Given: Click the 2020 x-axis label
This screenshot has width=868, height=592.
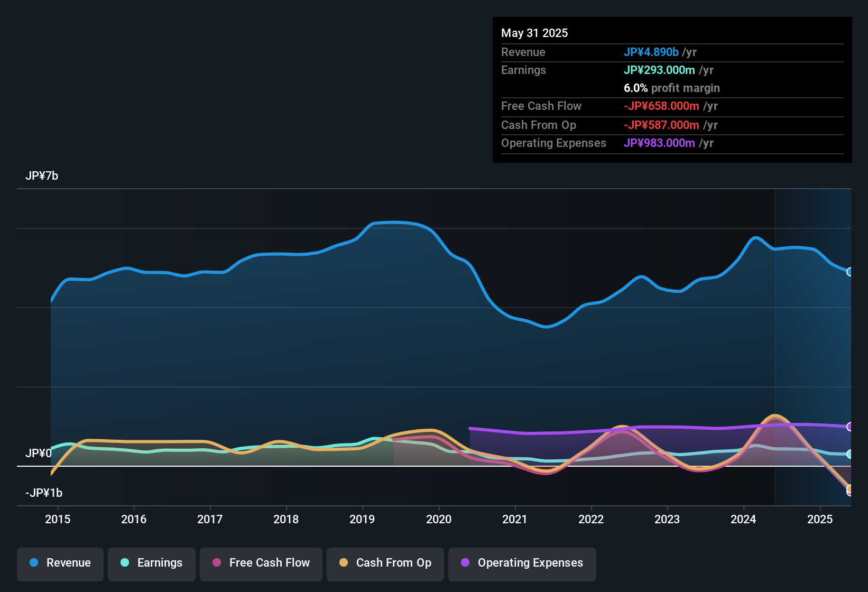Looking at the screenshot, I should (x=439, y=519).
